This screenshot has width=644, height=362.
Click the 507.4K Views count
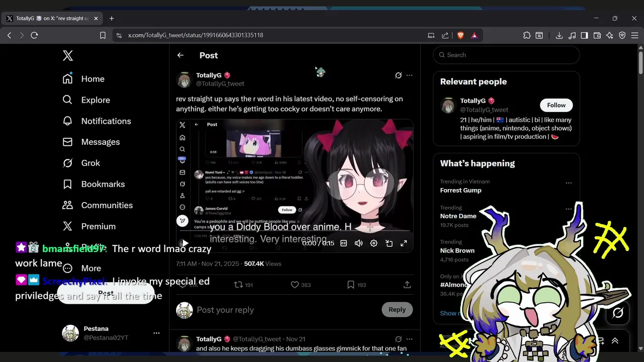263,263
